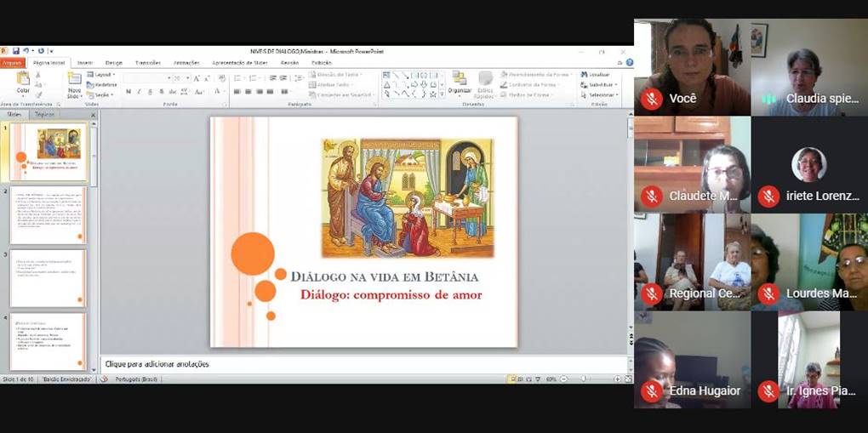Choose the text box shape

point(387,76)
